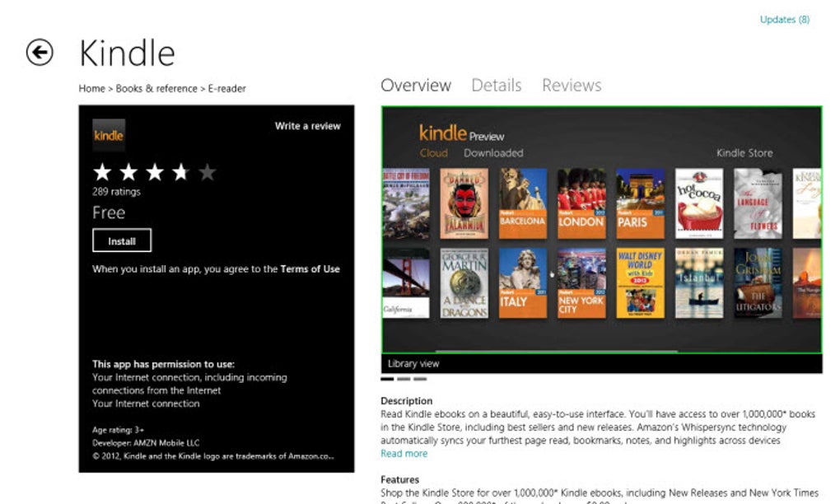Open the Terms of Use link
Image resolution: width=840 pixels, height=504 pixels.
310,268
